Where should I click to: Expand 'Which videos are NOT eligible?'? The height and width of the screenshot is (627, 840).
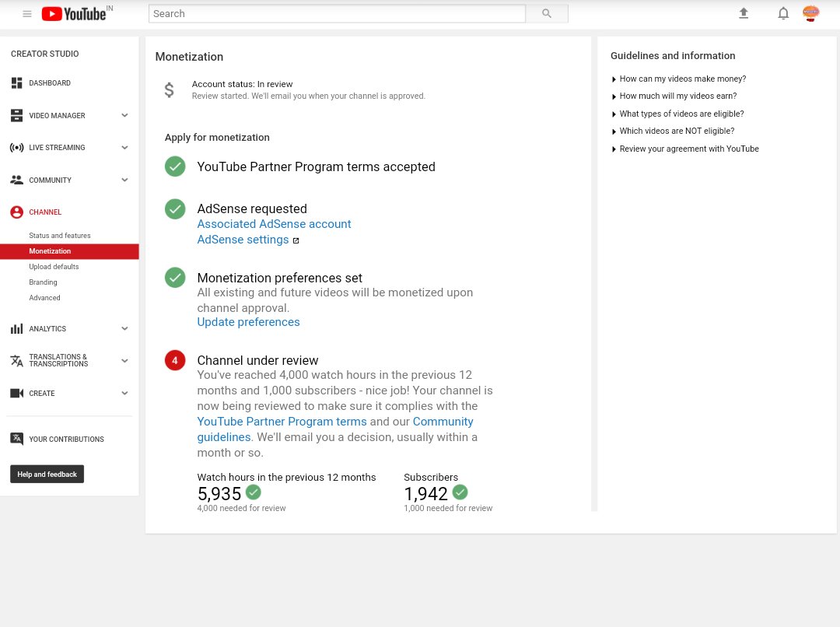click(673, 131)
